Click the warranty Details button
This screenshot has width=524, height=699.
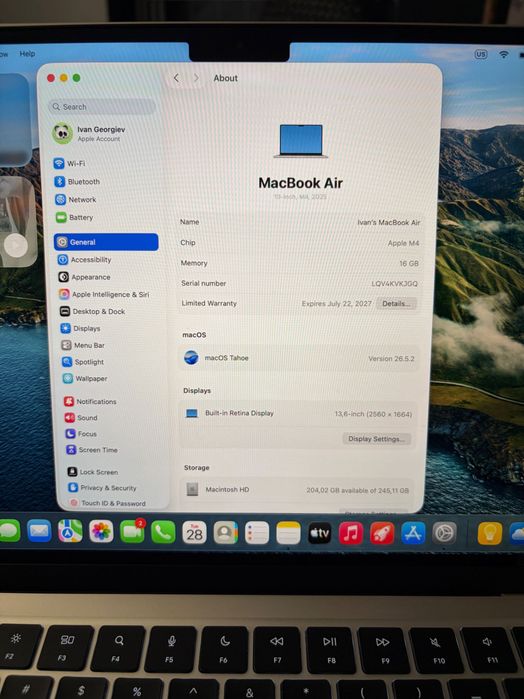(x=396, y=304)
